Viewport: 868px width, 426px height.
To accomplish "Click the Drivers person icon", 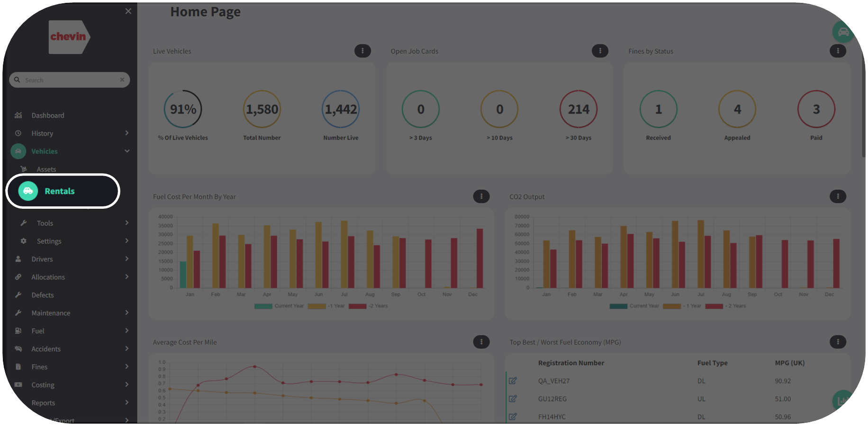I will (x=18, y=259).
